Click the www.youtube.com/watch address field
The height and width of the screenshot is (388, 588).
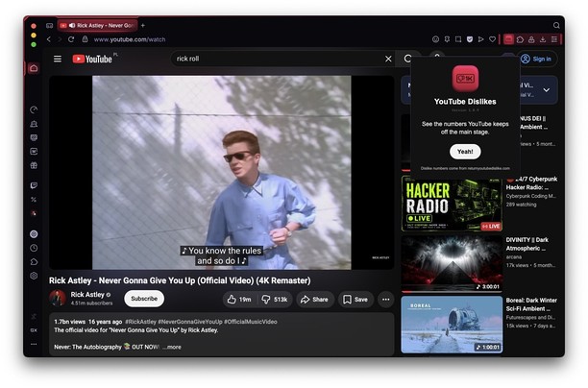click(x=130, y=39)
